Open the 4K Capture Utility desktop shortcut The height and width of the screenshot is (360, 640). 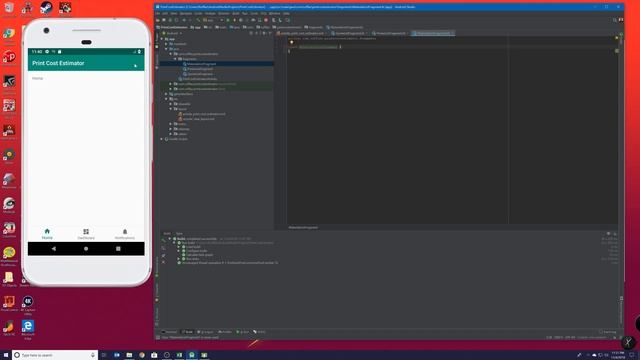28,305
